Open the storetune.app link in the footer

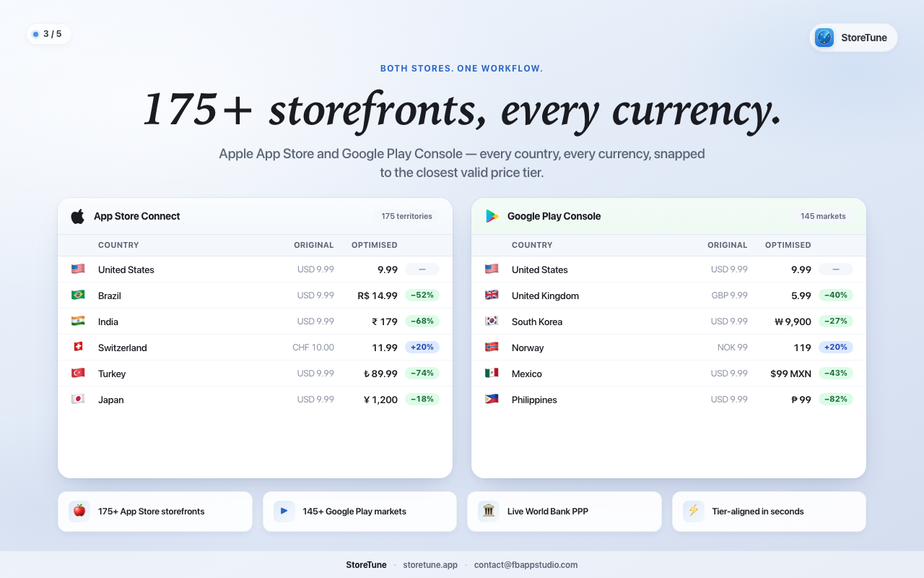430,564
